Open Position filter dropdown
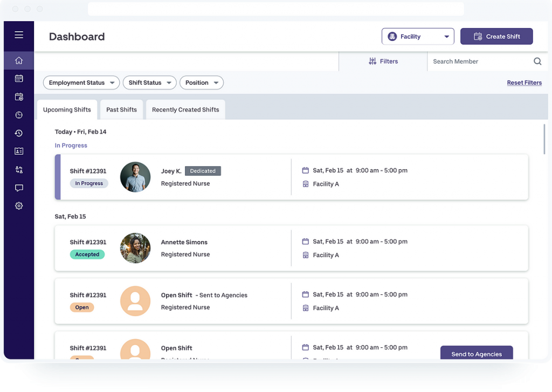 [x=202, y=82]
